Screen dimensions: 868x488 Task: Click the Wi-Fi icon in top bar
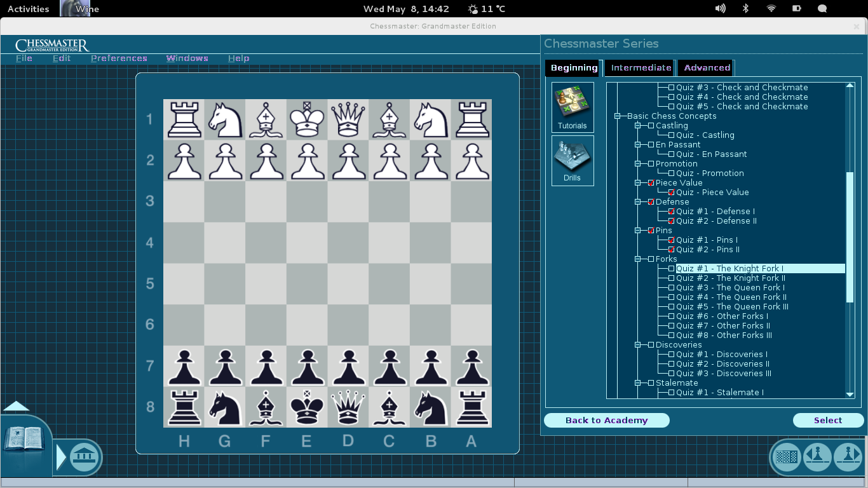click(771, 8)
